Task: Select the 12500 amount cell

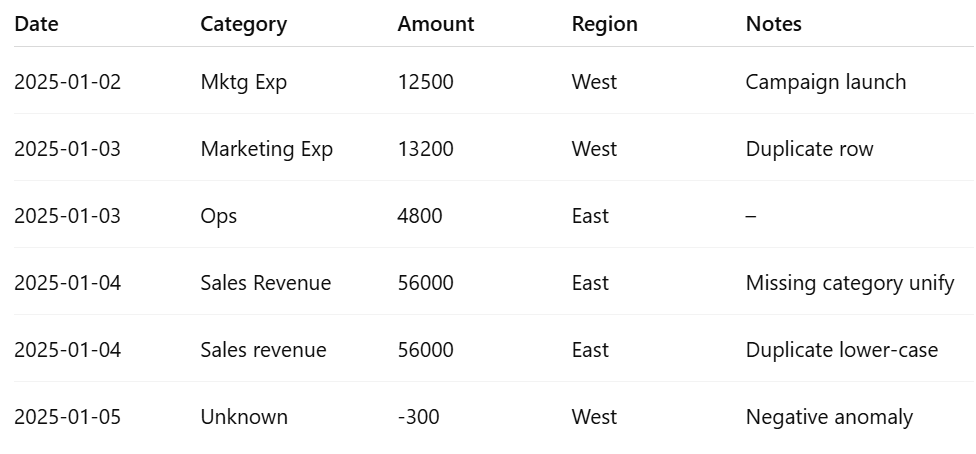Action: pos(425,82)
